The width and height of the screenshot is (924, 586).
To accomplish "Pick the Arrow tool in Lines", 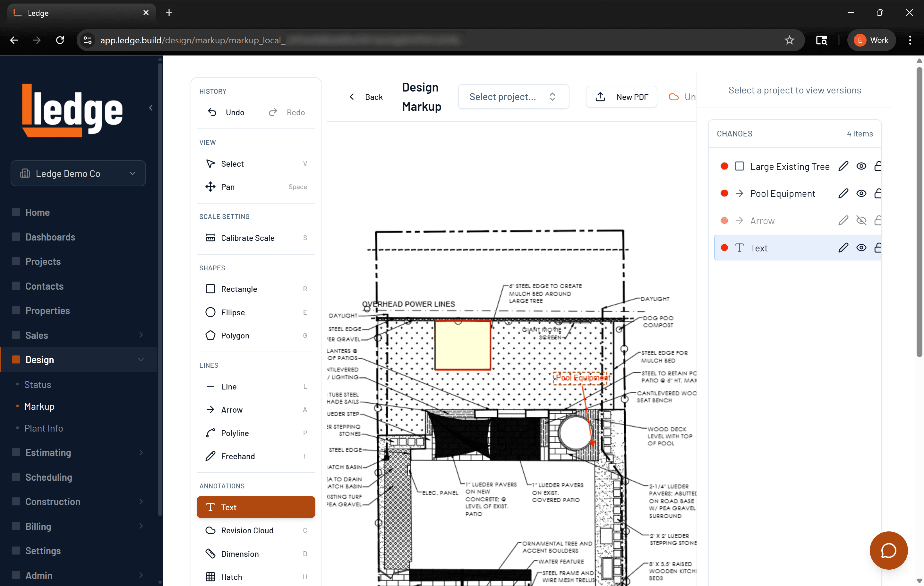I will (x=256, y=410).
